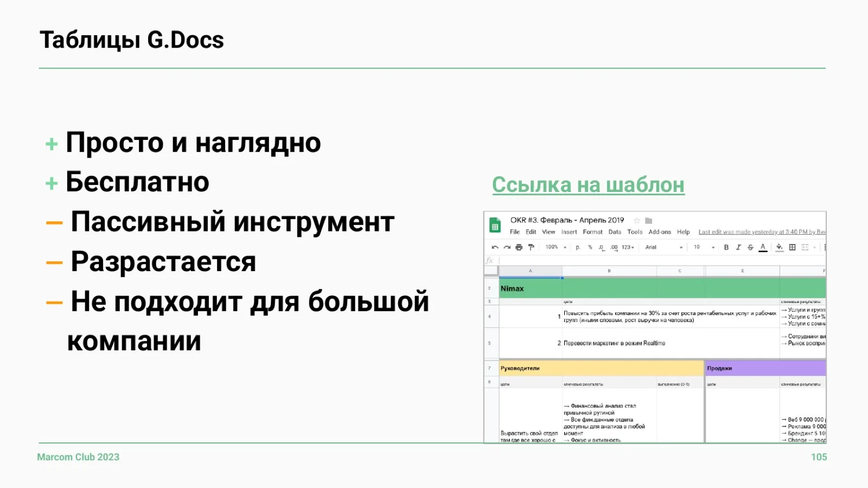Open the Format menu
868x488 pixels.
pos(592,232)
